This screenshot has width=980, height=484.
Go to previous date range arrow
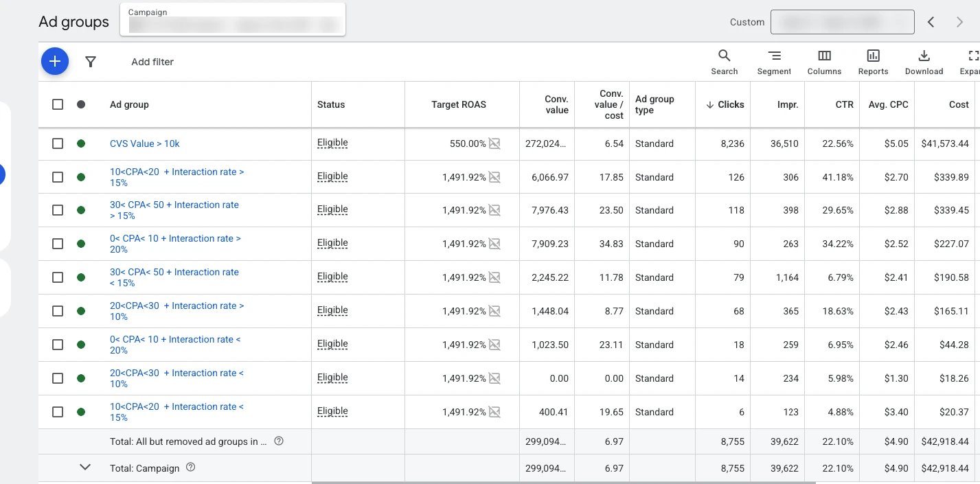[x=931, y=22]
